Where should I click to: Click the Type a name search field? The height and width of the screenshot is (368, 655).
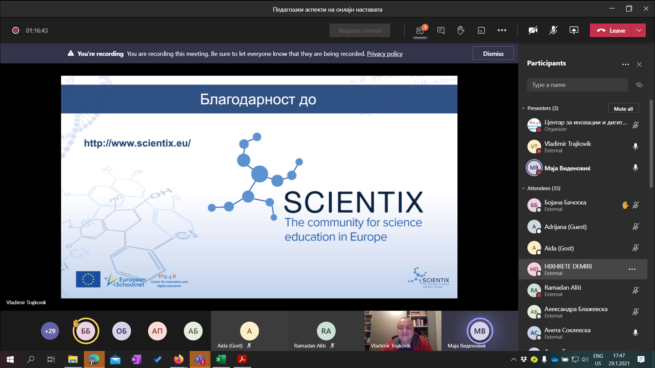click(x=577, y=85)
